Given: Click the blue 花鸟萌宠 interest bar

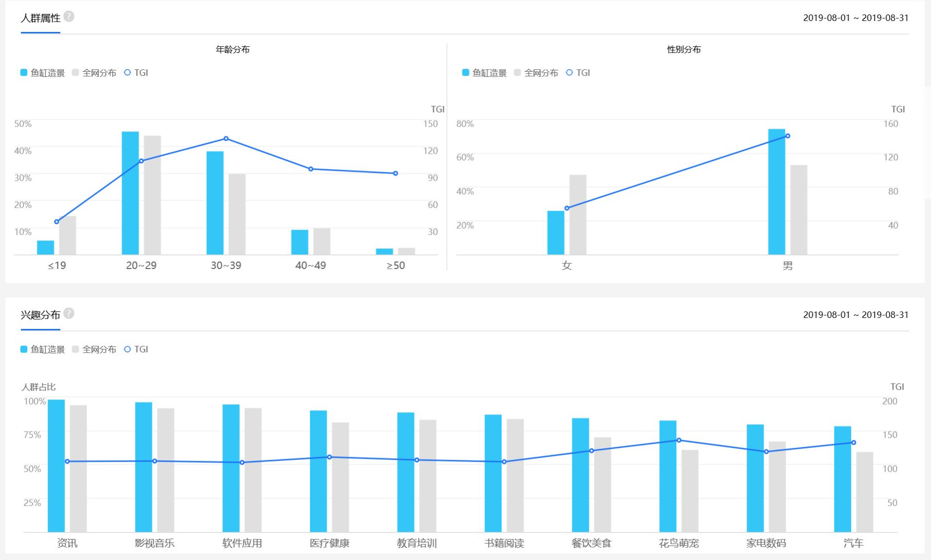Looking at the screenshot, I should (x=668, y=476).
